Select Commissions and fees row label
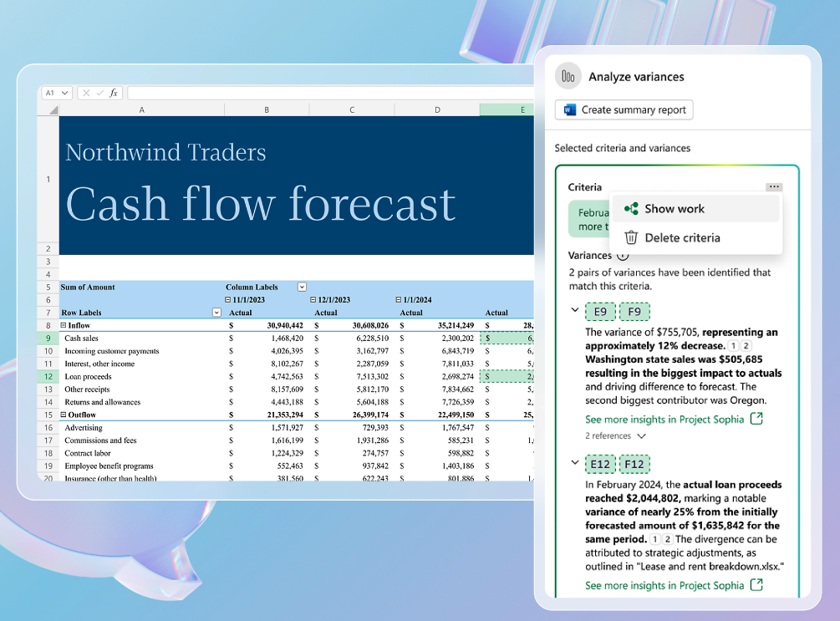This screenshot has width=840, height=621. tap(100, 440)
